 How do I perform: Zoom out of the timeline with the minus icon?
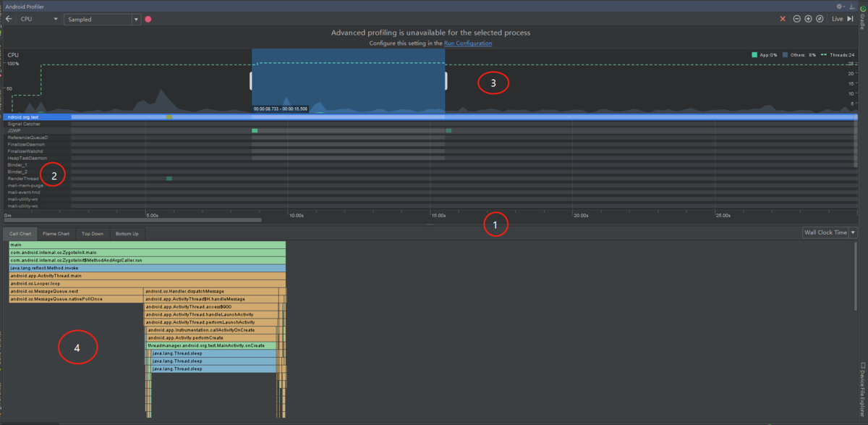pyautogui.click(x=796, y=19)
